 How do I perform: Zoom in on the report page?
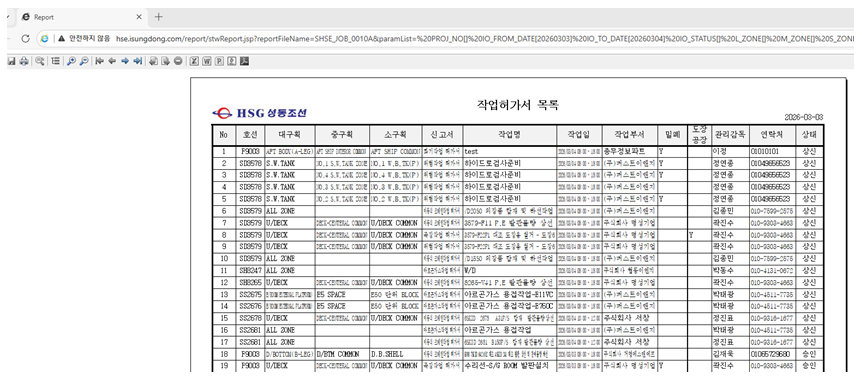71,61
